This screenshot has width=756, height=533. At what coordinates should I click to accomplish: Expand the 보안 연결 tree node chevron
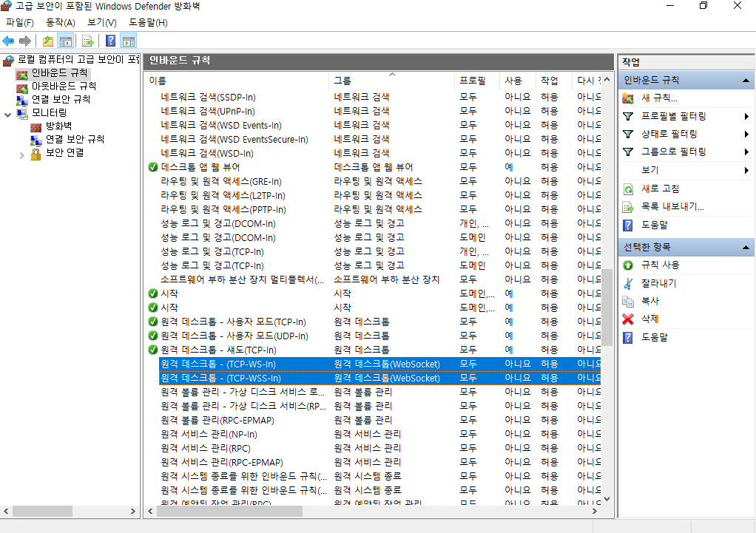point(21,155)
